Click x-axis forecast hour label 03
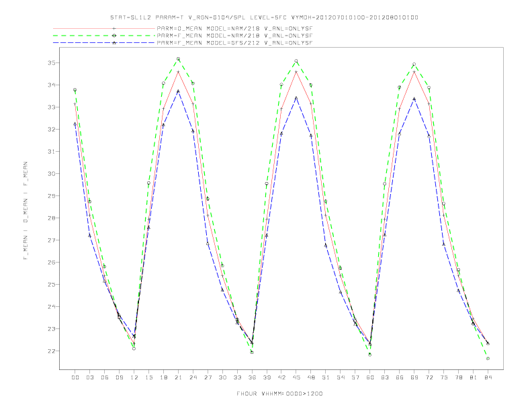Viewport: 532px width, 411px height. click(89, 377)
